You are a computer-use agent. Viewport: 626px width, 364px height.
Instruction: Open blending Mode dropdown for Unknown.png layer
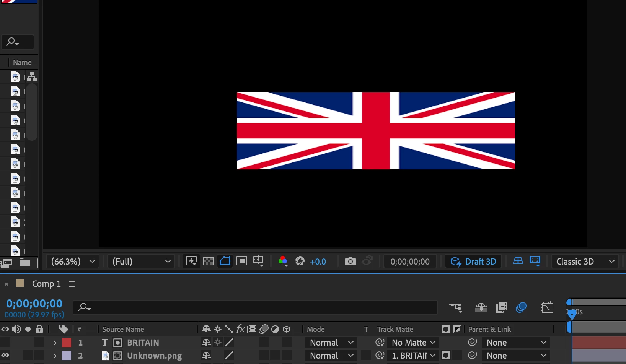(331, 356)
